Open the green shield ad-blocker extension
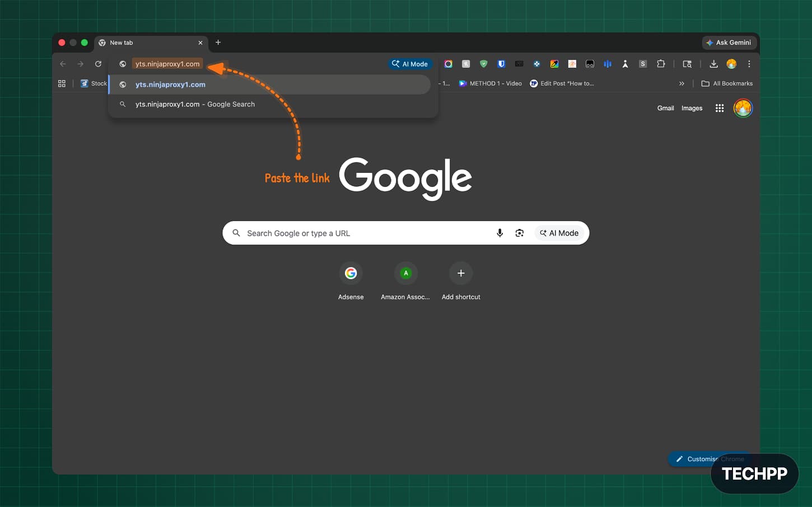 pyautogui.click(x=484, y=64)
